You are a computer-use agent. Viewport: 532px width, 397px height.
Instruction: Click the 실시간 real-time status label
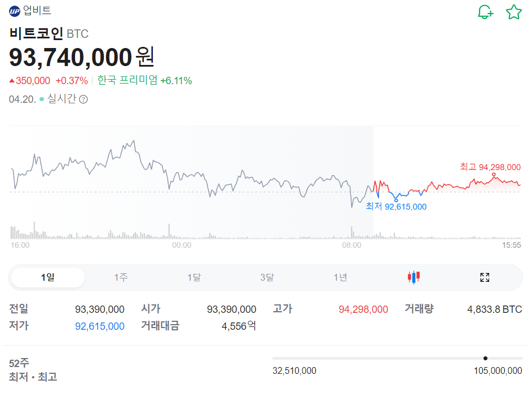(x=61, y=99)
